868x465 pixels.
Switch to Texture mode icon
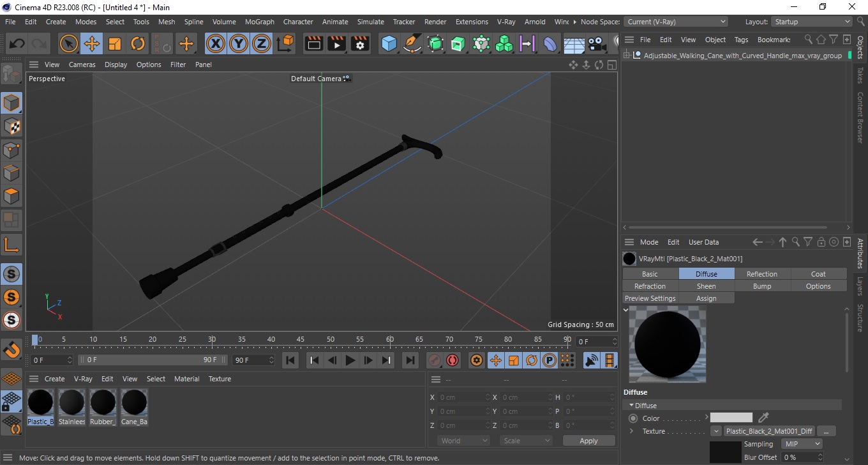[x=11, y=126]
